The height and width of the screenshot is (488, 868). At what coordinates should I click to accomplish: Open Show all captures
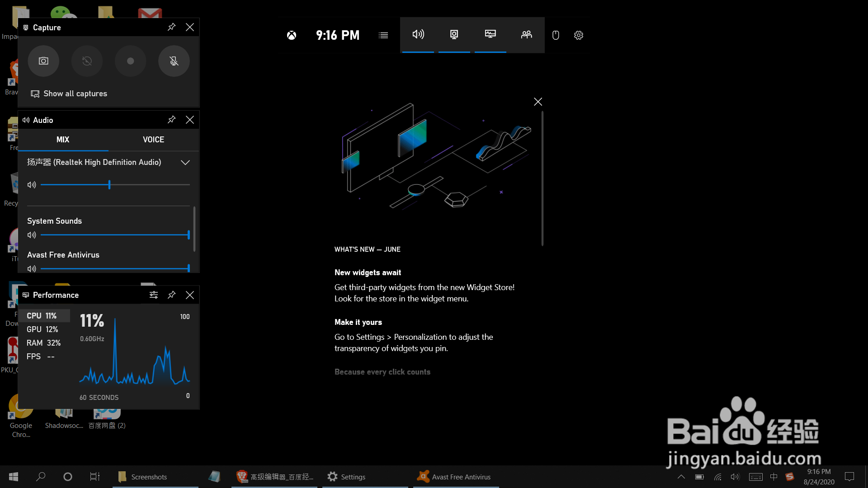tap(69, 94)
